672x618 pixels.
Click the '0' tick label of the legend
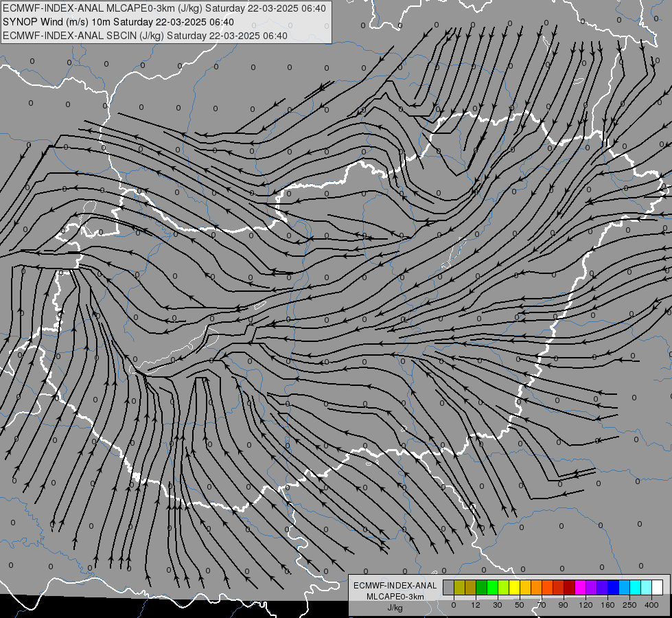click(x=454, y=605)
